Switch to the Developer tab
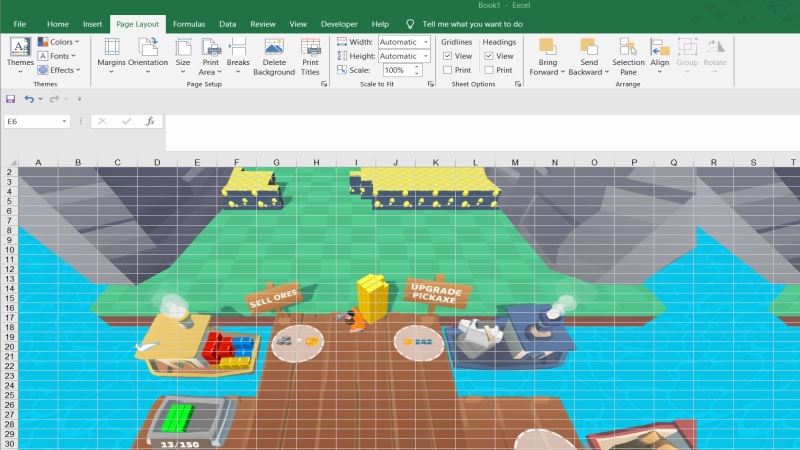The height and width of the screenshot is (450, 800). 339,24
